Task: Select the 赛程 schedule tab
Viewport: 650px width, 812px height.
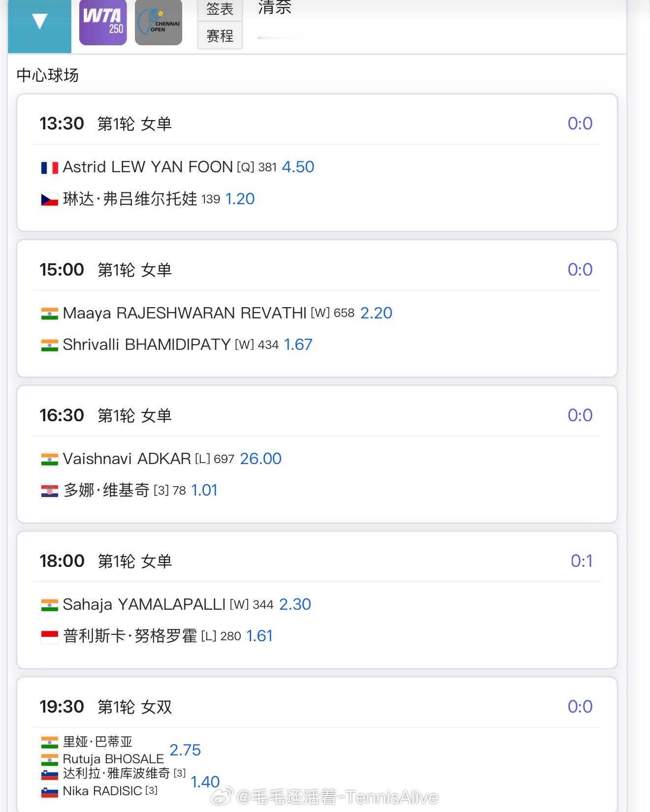Action: click(x=220, y=35)
